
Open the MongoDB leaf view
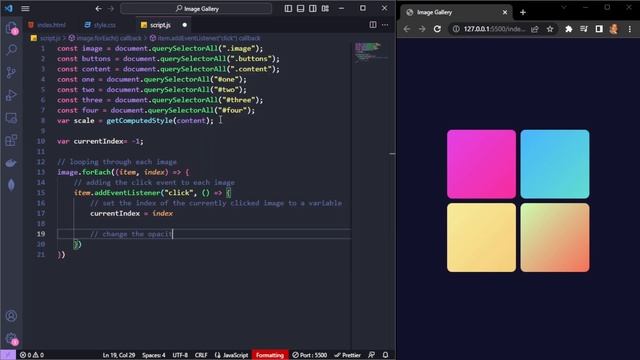11,185
